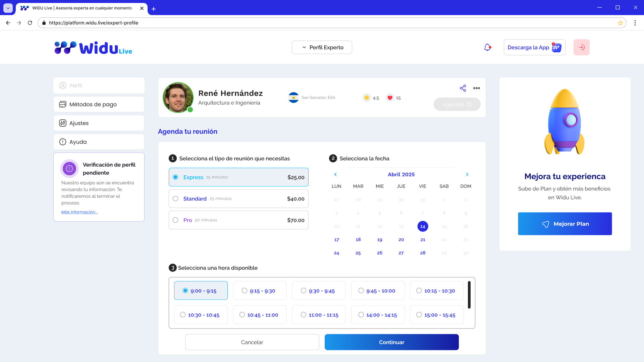
Task: Bookmark page with the star icon
Action: pos(620,23)
